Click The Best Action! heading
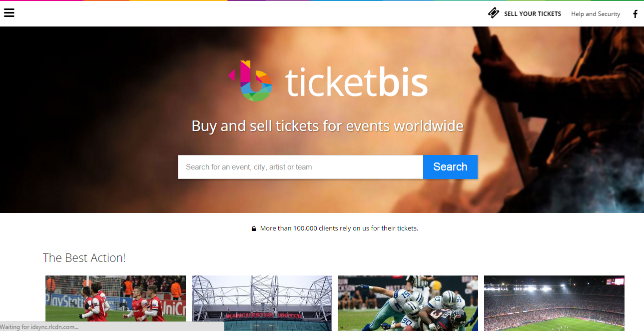 pos(84,258)
